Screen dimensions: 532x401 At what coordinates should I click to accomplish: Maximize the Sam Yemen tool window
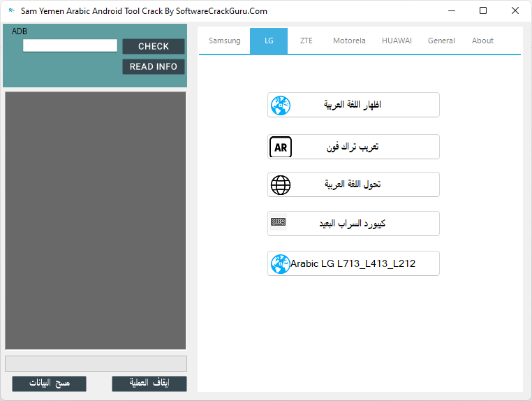pos(483,10)
